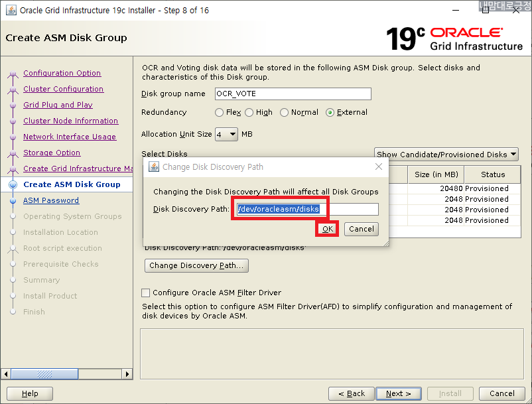
Task: Click the installer Cancel button at bottom
Action: point(501,393)
